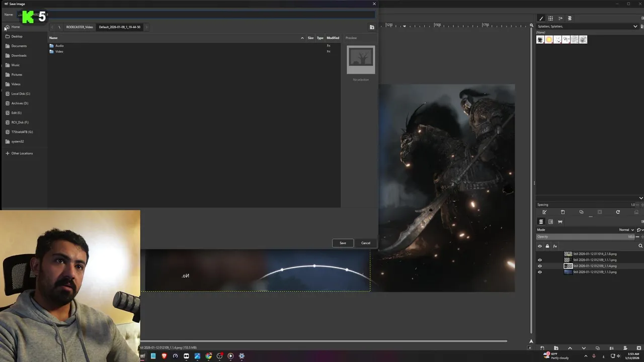Sort files by Name column header
This screenshot has width=644, height=362.
click(176, 38)
